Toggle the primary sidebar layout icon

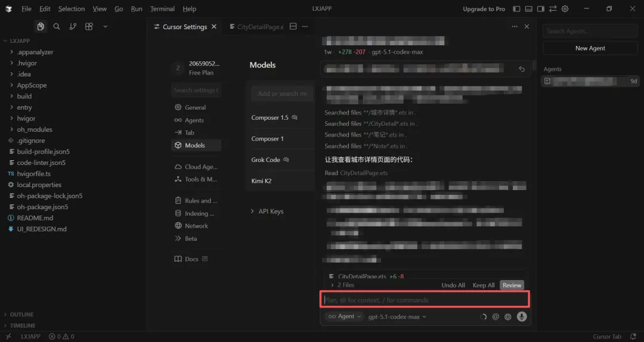[516, 8]
